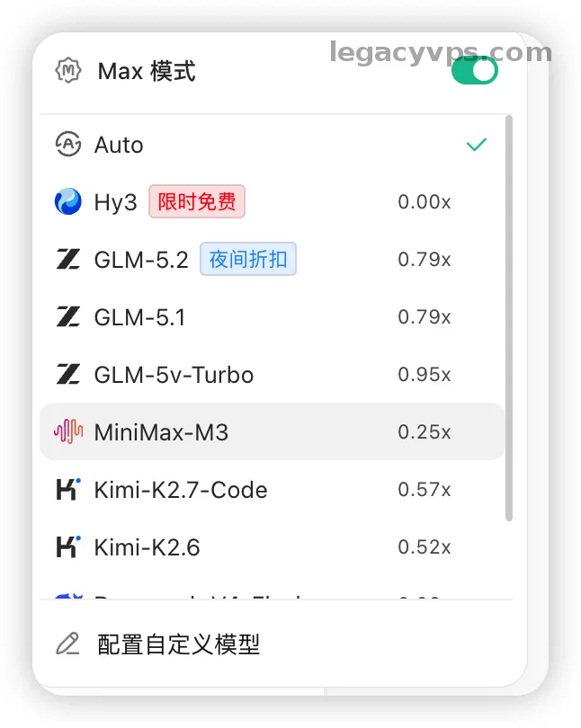Click the 0.95x multiplier for GLM-5v-Turbo
Image resolution: width=581 pixels, height=728 pixels.
(425, 374)
